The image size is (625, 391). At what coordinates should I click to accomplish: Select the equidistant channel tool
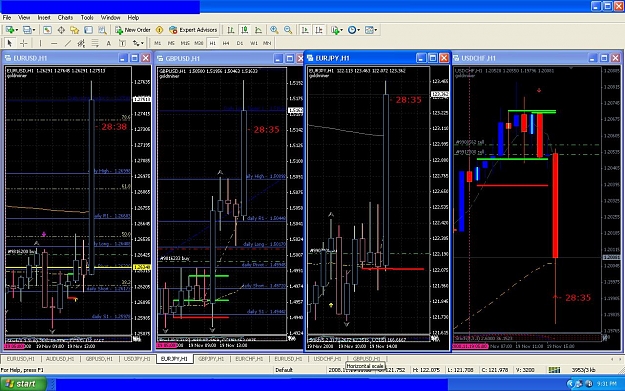81,43
